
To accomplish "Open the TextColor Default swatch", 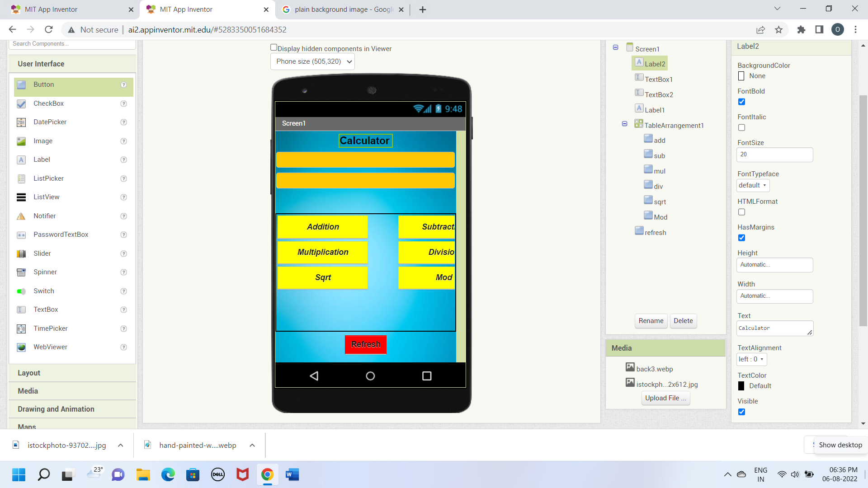I will tap(741, 386).
